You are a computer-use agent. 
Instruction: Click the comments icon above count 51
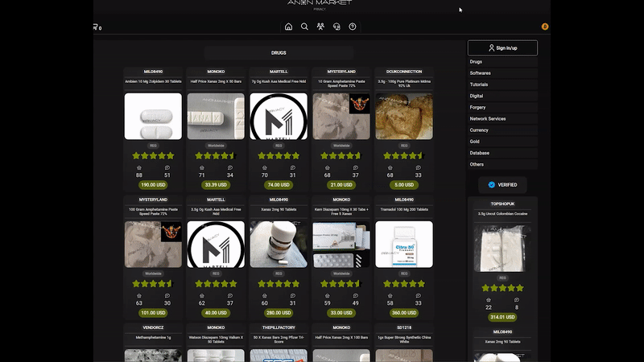point(167,167)
